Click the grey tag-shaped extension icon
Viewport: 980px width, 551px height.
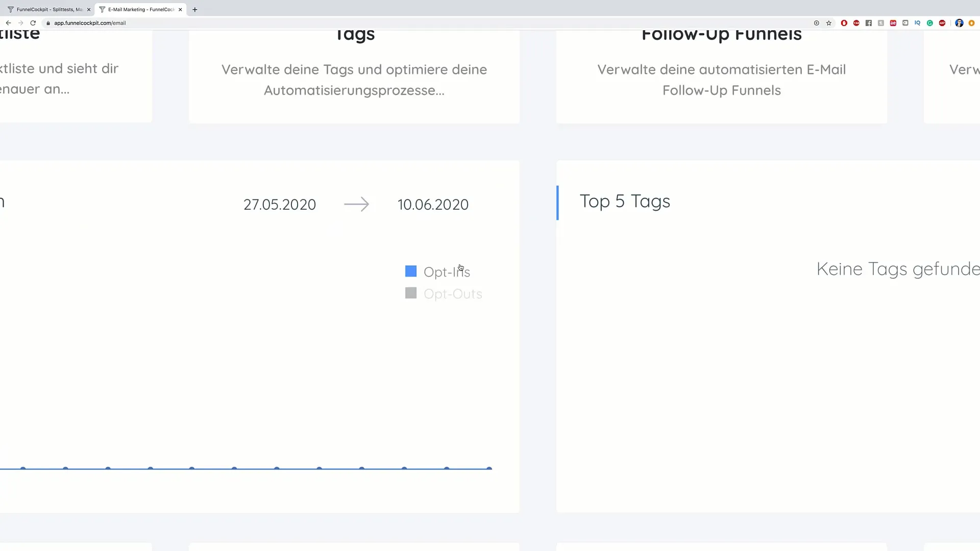[x=905, y=23]
